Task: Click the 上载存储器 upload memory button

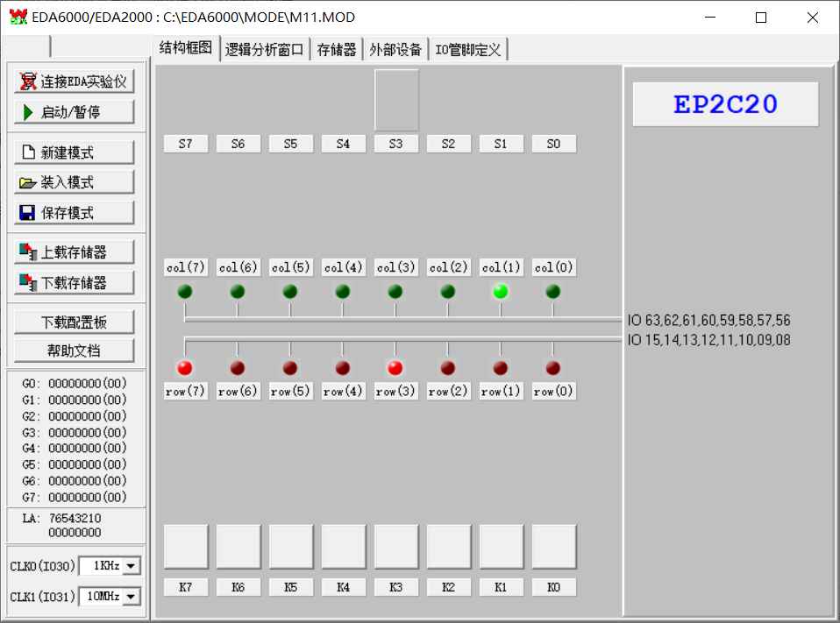Action: point(75,252)
